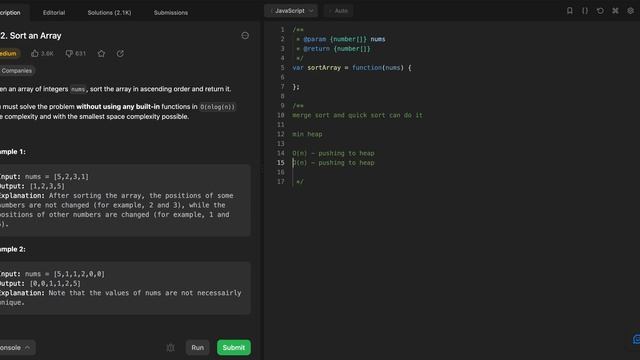Open the Solutions (2.1K) tab
This screenshot has width=640, height=360.
pos(109,13)
